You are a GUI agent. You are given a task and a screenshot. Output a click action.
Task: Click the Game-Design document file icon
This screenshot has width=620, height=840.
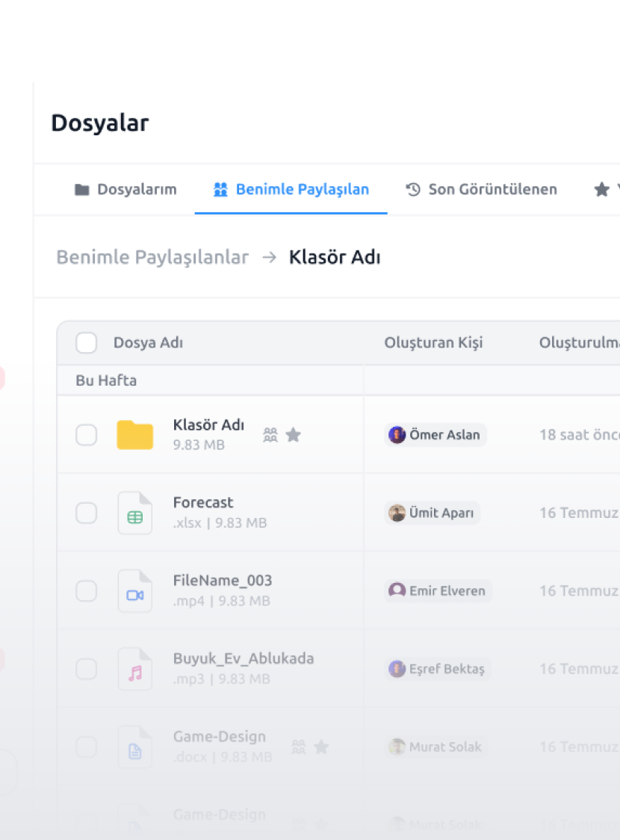134,747
